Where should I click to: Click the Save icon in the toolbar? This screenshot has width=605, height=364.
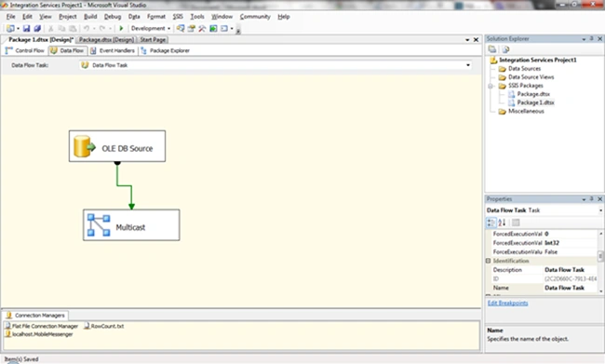pyautogui.click(x=26, y=28)
